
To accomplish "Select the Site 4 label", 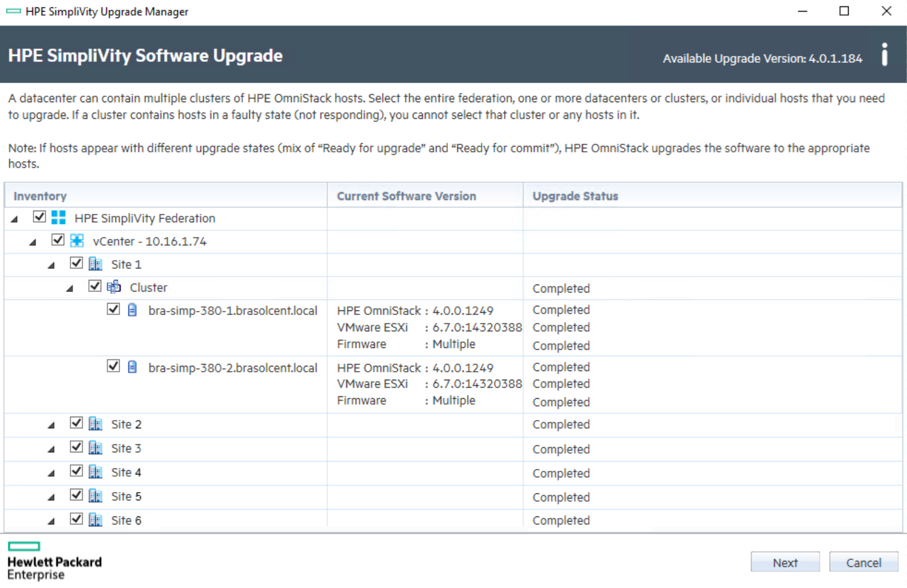I will (x=126, y=473).
